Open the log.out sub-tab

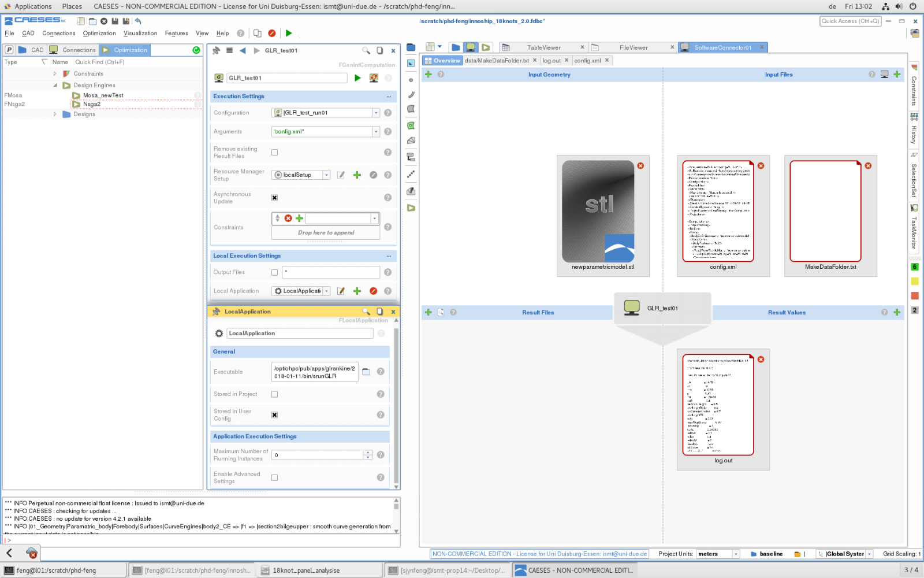(552, 61)
